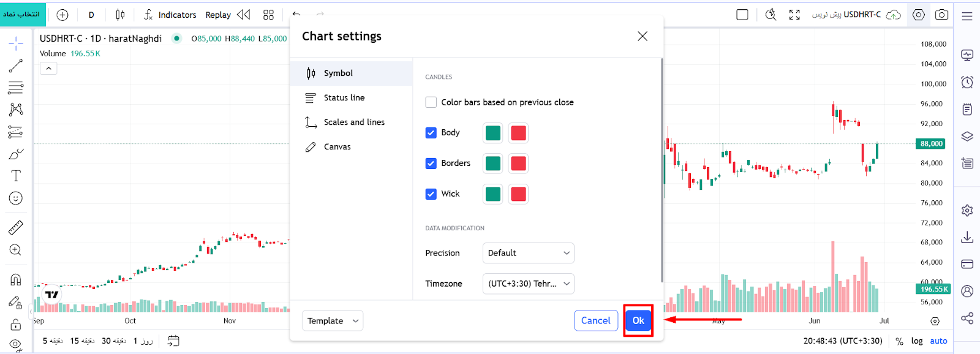Image resolution: width=980 pixels, height=354 pixels.
Task: Open the Body red color swatch
Action: 519,133
